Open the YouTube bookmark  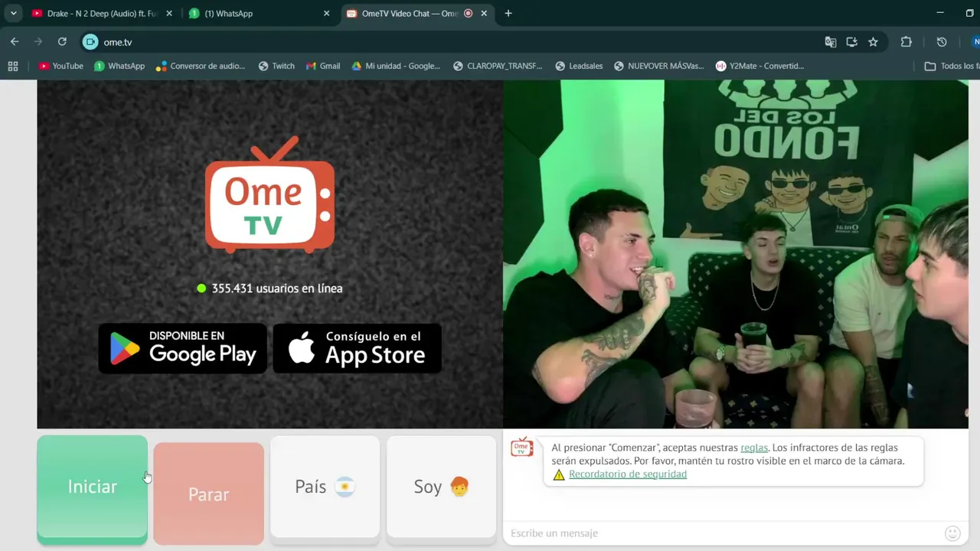pyautogui.click(x=61, y=67)
